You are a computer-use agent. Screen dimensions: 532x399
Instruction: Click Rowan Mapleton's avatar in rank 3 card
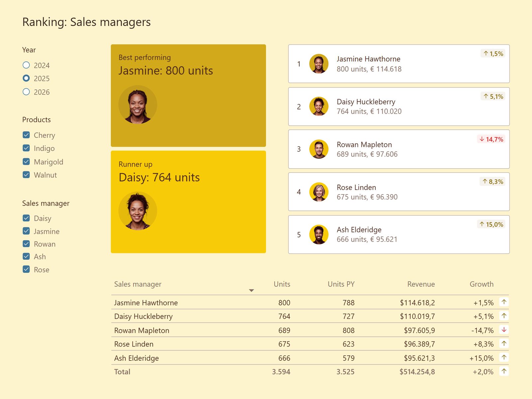[x=319, y=149]
